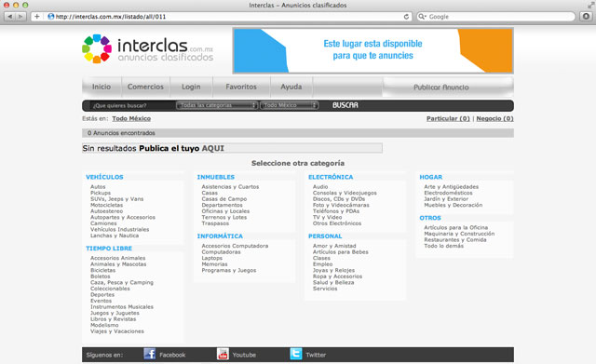
Task: Select the 'Laptops' subcategory
Action: pos(212,259)
